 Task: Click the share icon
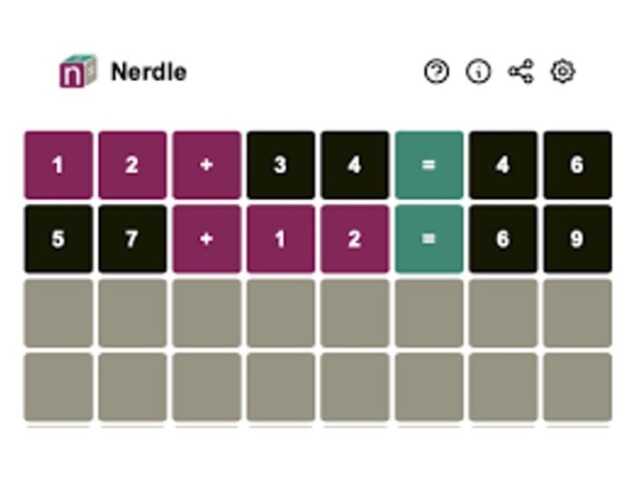[x=521, y=72]
